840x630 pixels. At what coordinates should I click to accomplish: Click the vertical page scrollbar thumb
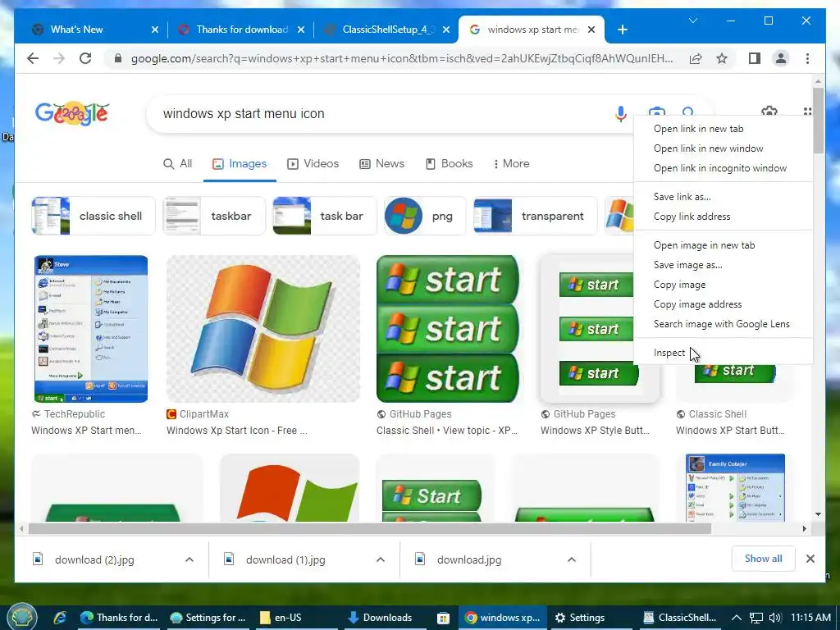pos(818,121)
